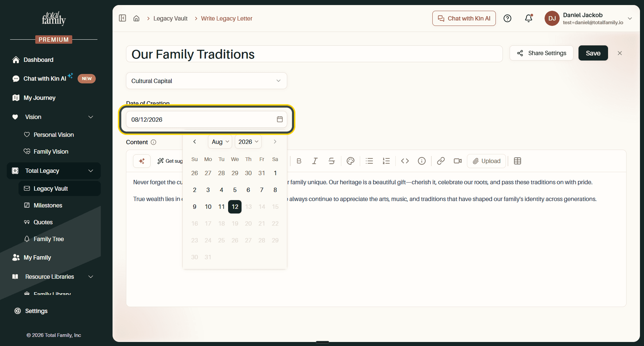Select August 1 in calendar
Viewport: 644px width, 346px height.
click(x=275, y=173)
